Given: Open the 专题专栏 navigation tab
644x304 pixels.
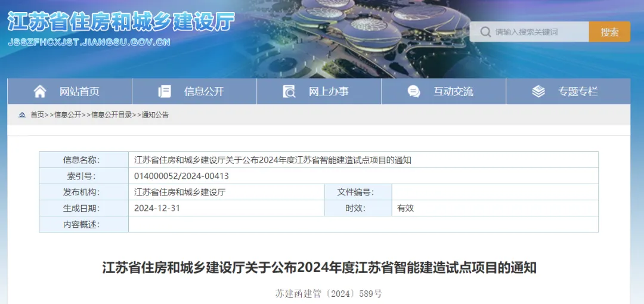Looking at the screenshot, I should pyautogui.click(x=568, y=91).
